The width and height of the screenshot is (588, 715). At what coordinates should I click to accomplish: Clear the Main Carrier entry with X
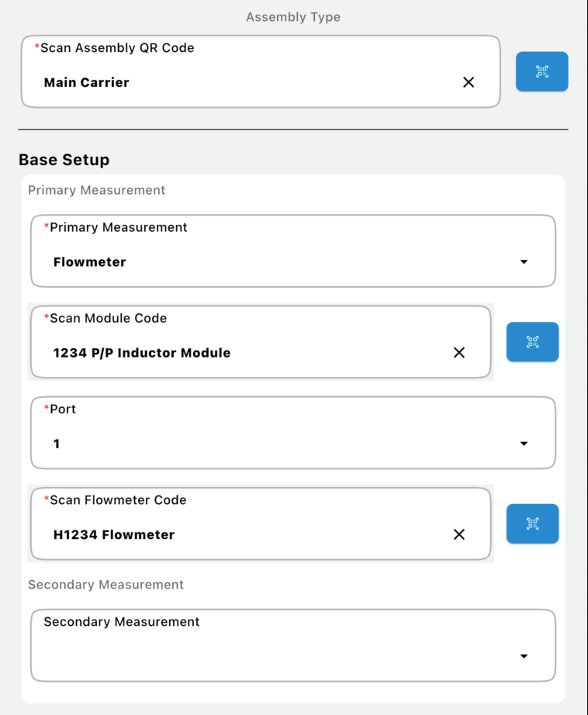pos(469,82)
